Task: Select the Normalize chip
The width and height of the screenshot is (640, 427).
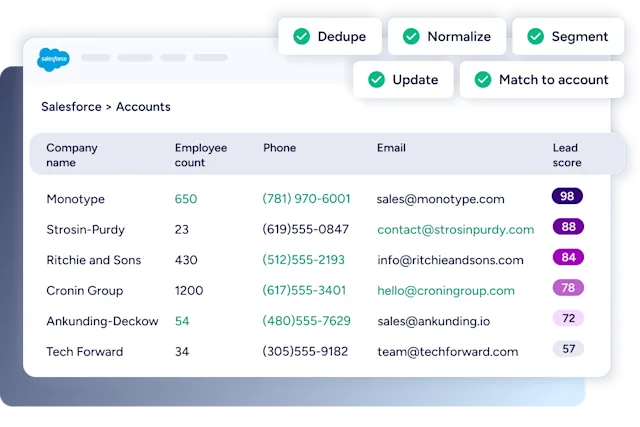Action: tap(447, 36)
